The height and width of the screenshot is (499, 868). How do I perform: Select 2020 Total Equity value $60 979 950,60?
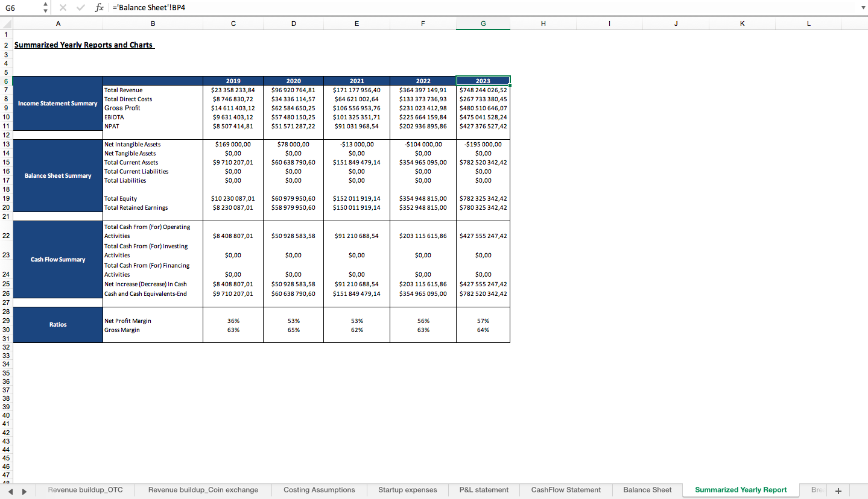[293, 198]
